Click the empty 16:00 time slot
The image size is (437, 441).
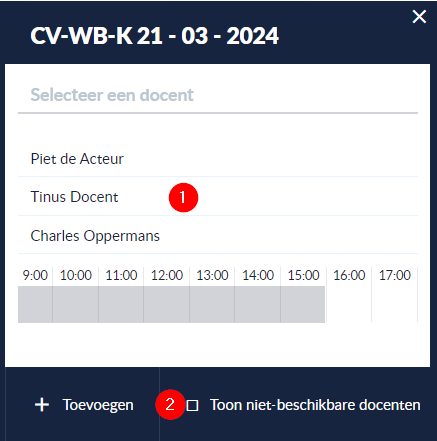pos(349,304)
